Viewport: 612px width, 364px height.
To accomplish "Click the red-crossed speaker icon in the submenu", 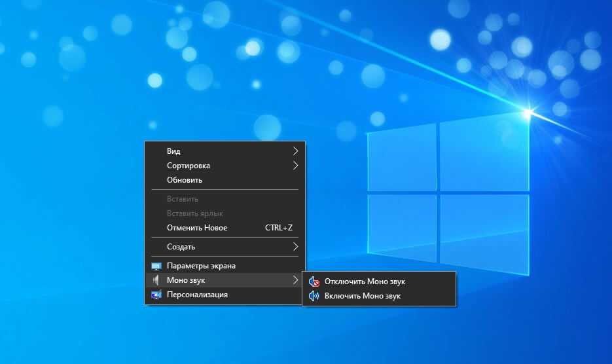I will coord(314,282).
